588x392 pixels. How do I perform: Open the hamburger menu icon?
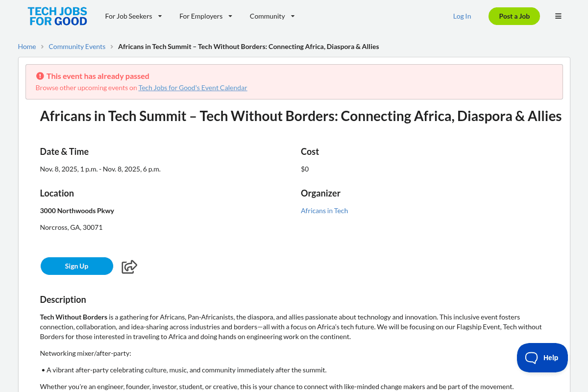click(558, 16)
